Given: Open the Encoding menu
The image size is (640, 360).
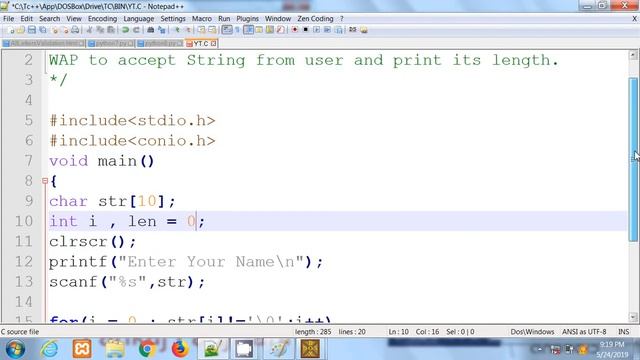Looking at the screenshot, I should [102, 19].
